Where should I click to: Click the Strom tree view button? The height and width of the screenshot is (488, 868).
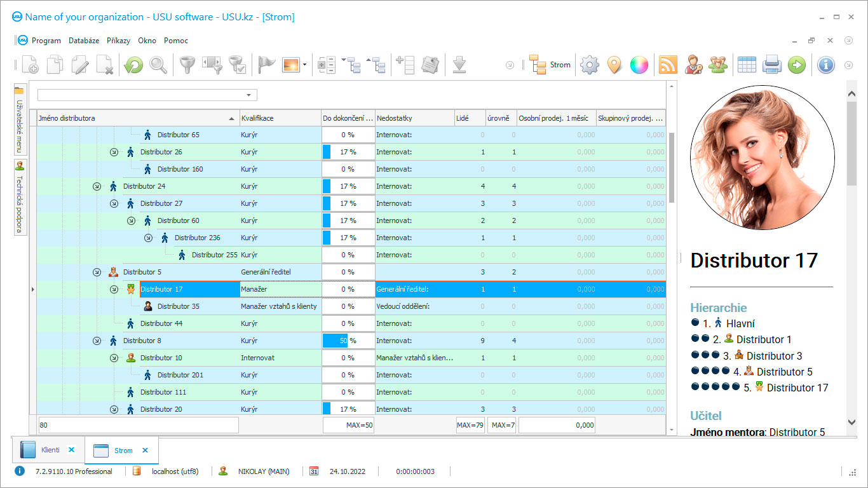(x=550, y=65)
